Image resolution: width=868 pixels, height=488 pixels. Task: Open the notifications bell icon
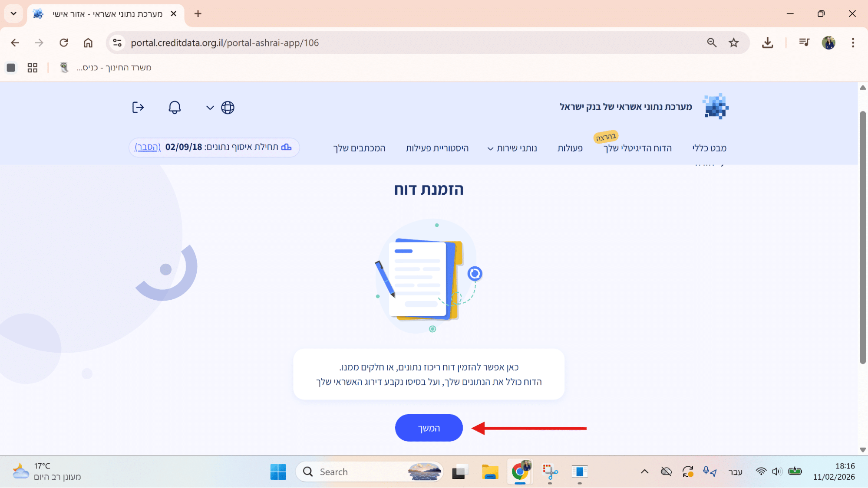pyautogui.click(x=175, y=107)
